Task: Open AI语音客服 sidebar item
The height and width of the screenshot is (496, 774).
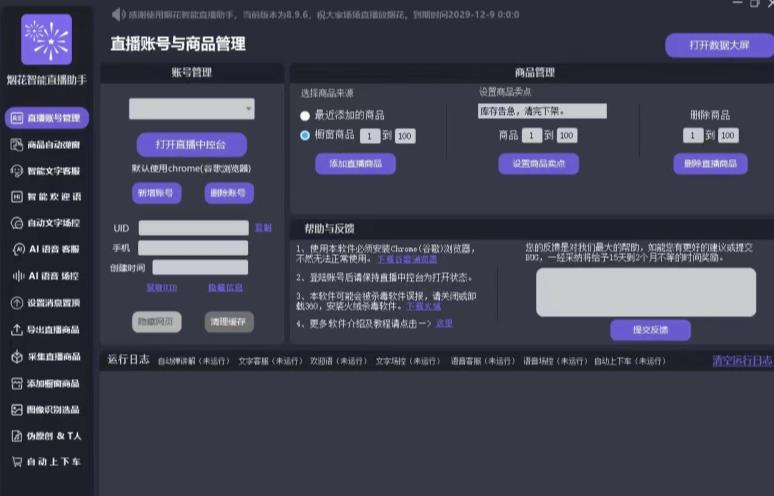Action: (46, 249)
